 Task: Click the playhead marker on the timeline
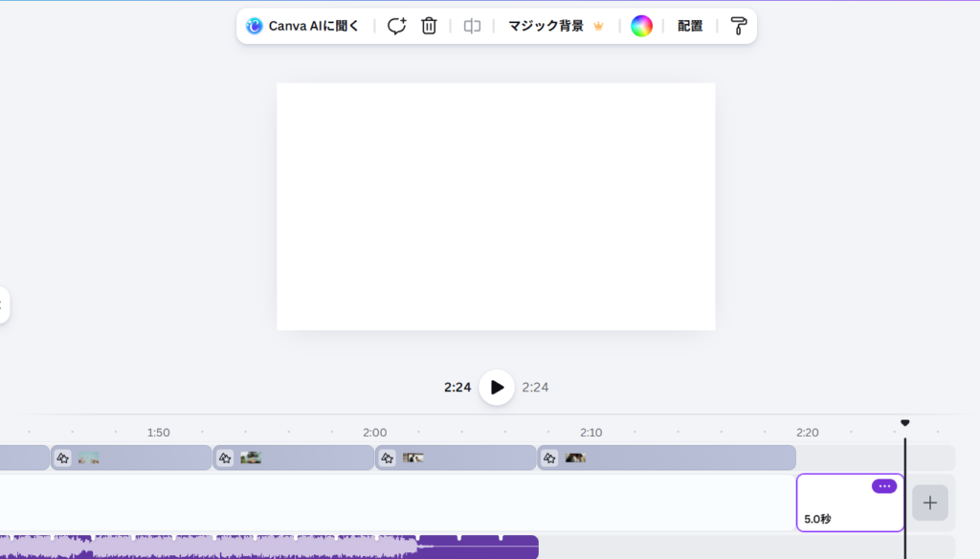click(904, 423)
